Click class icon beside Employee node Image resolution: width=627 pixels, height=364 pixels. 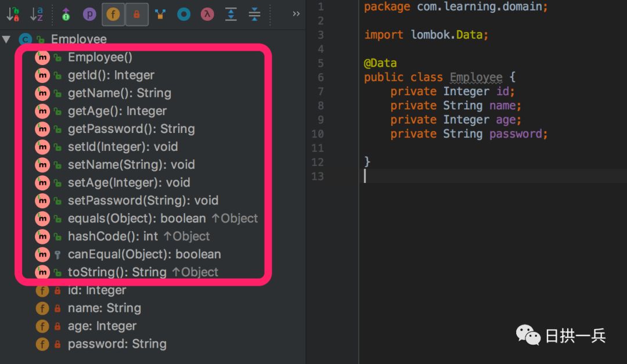(x=25, y=39)
